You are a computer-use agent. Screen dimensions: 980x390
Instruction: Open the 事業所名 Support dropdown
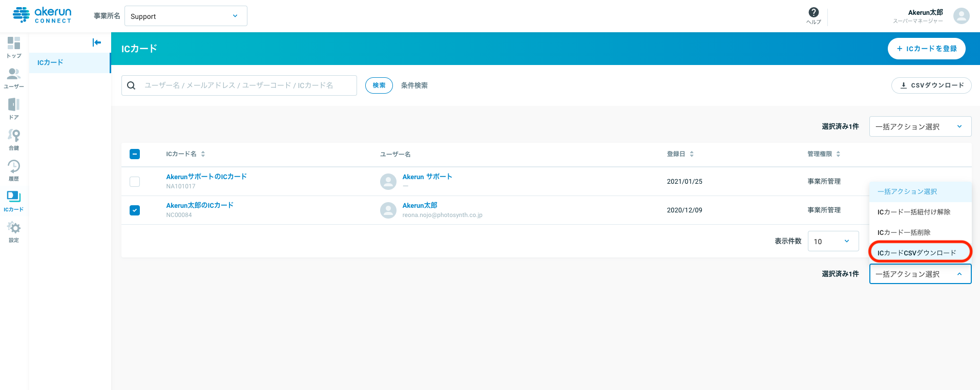[186, 16]
